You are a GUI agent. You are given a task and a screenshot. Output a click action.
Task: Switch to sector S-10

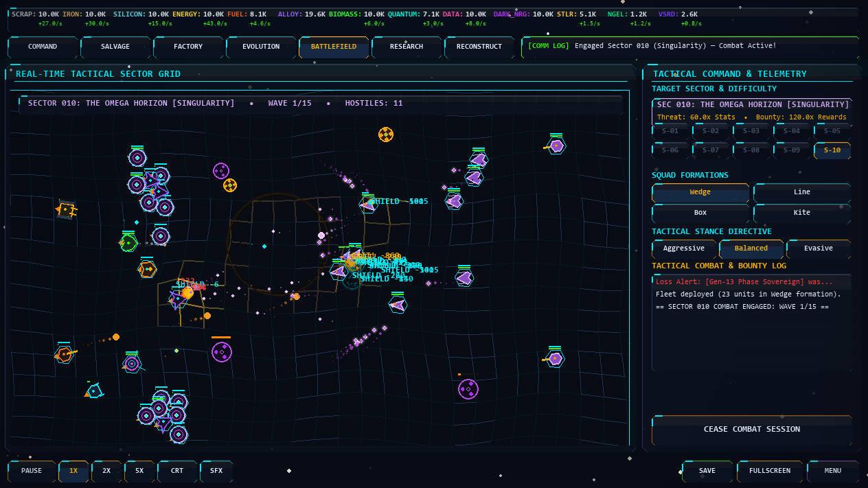coord(832,150)
